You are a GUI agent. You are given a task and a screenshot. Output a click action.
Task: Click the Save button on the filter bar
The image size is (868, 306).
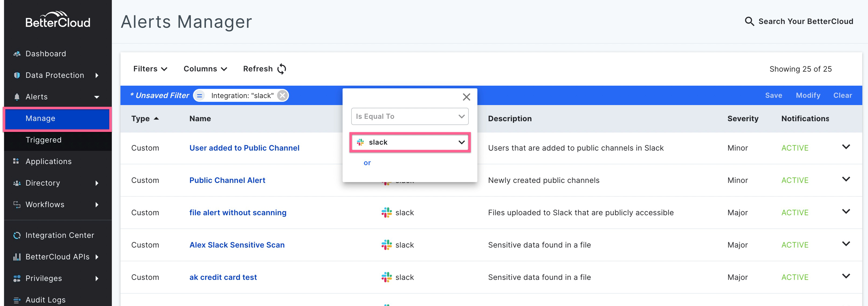click(x=774, y=95)
